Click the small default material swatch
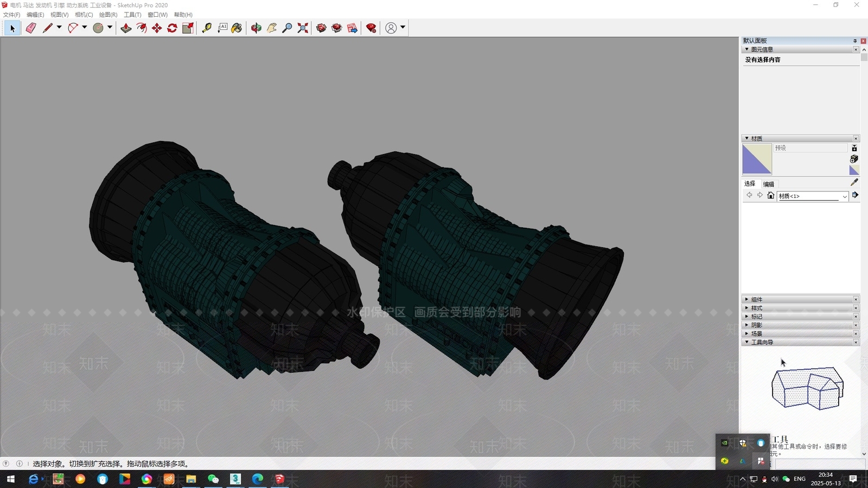 tap(854, 170)
